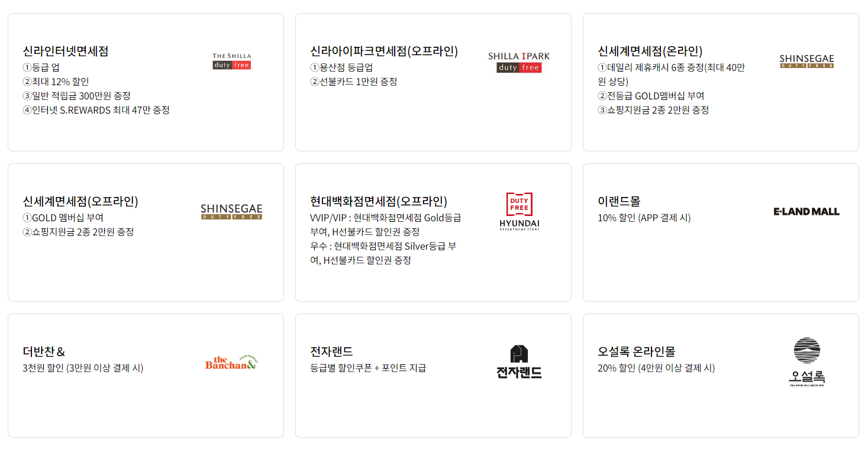This screenshot has height=449, width=868.
Task: Click the 전자랜드 house logo
Action: point(519,361)
